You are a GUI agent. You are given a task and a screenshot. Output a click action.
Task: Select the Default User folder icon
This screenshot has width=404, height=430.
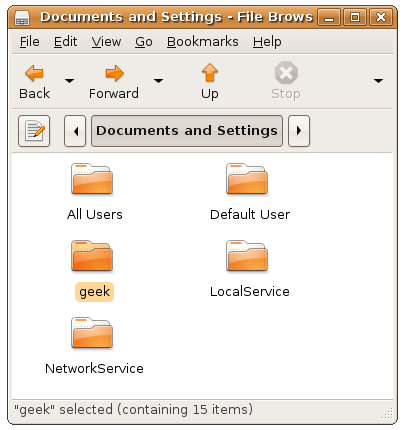tap(247, 179)
